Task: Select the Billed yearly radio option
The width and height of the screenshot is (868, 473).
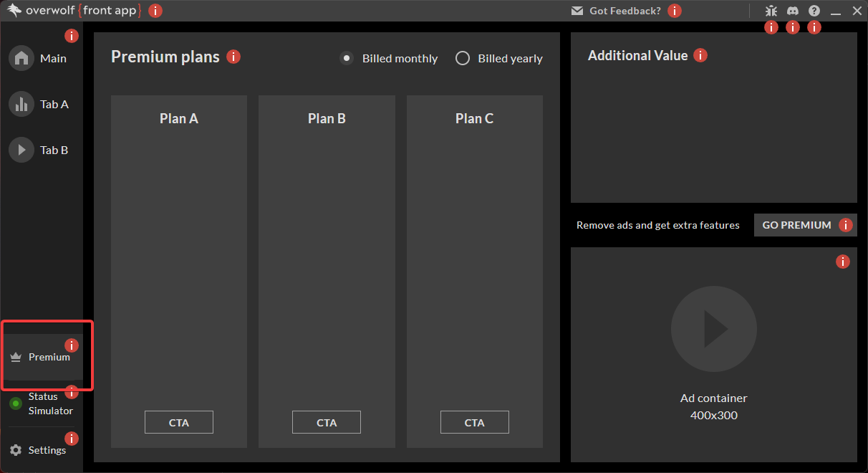Action: (463, 58)
